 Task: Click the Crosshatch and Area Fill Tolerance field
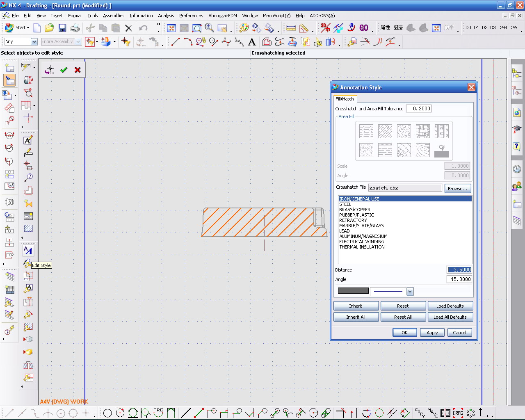[x=419, y=109]
